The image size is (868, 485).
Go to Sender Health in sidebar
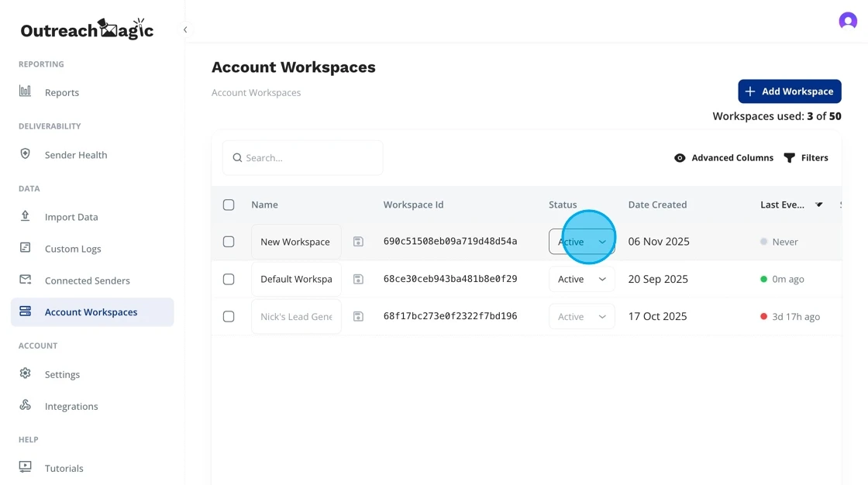76,155
